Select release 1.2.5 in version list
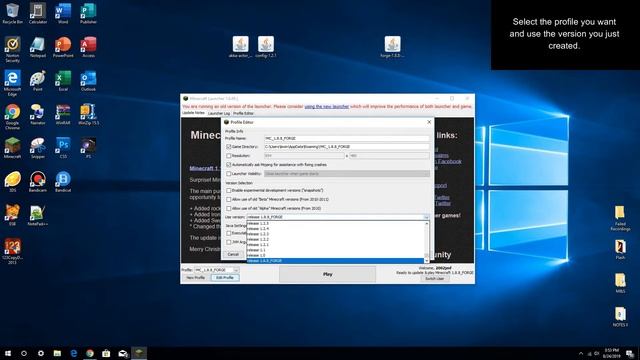The width and height of the screenshot is (640, 360). [336, 224]
